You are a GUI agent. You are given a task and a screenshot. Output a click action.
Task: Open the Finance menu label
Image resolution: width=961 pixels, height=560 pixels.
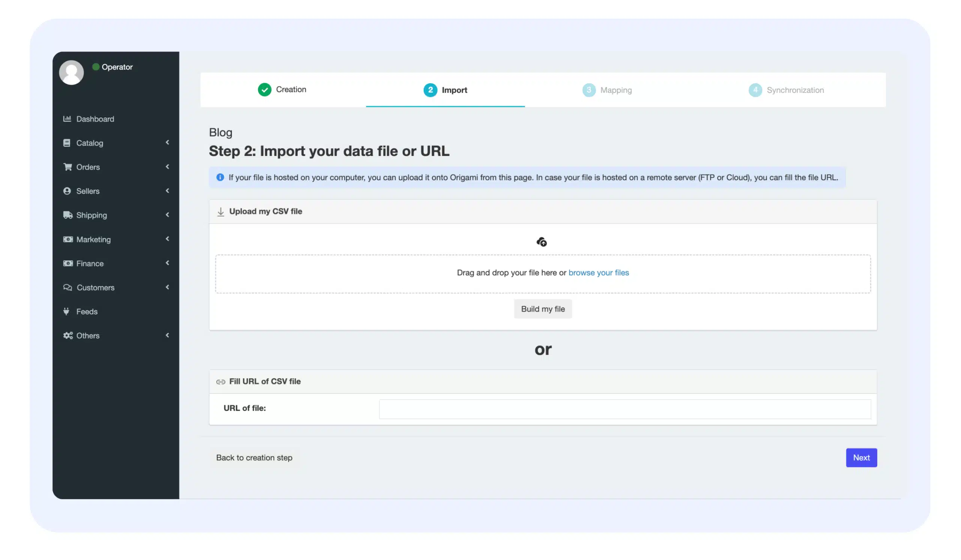coord(90,263)
